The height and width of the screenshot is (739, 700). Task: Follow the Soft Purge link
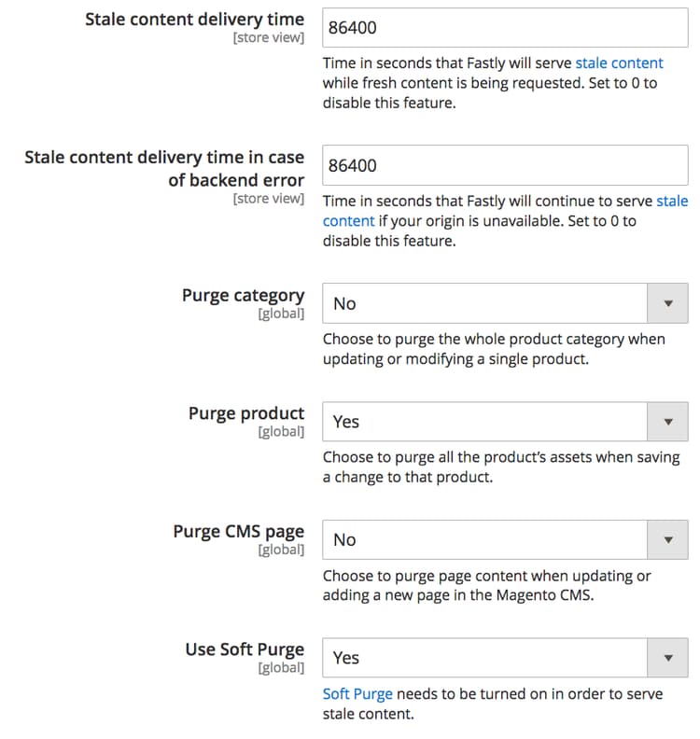point(357,694)
